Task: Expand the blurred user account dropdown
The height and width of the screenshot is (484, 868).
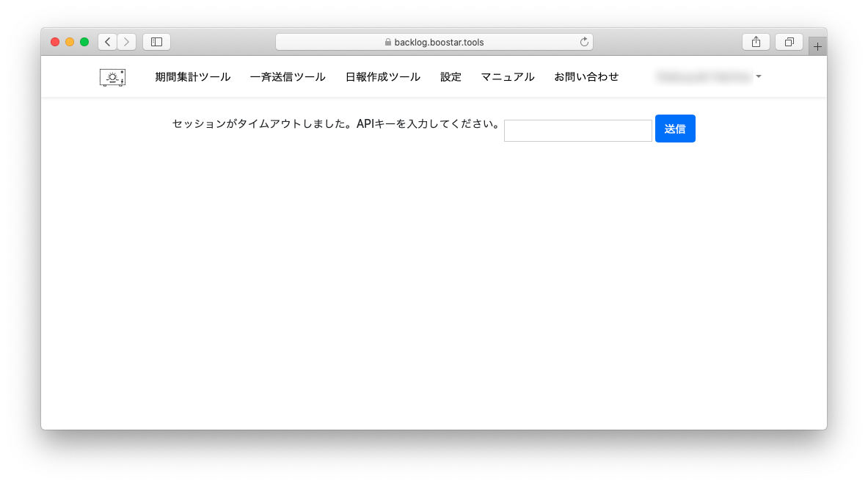Action: 709,76
